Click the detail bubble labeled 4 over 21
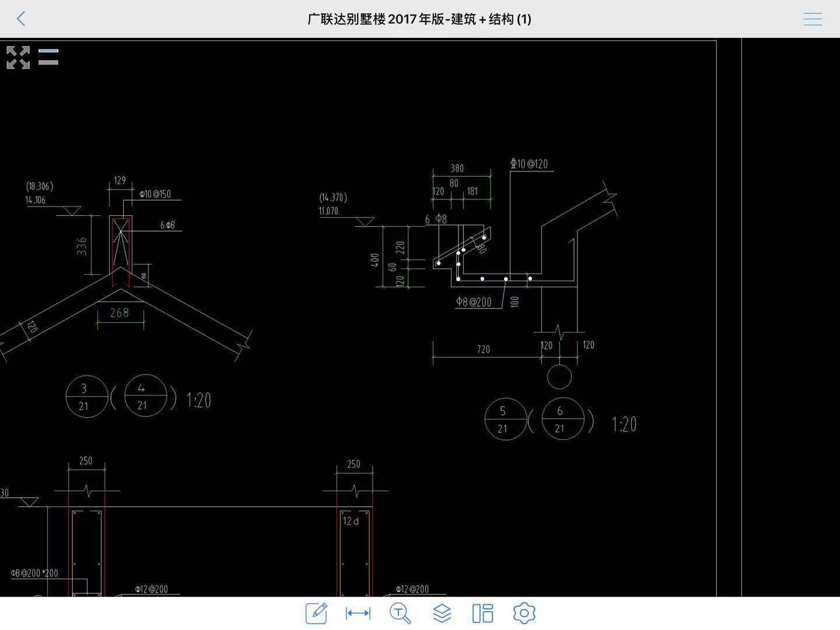Viewport: 840px width, 630px height. pos(145,395)
